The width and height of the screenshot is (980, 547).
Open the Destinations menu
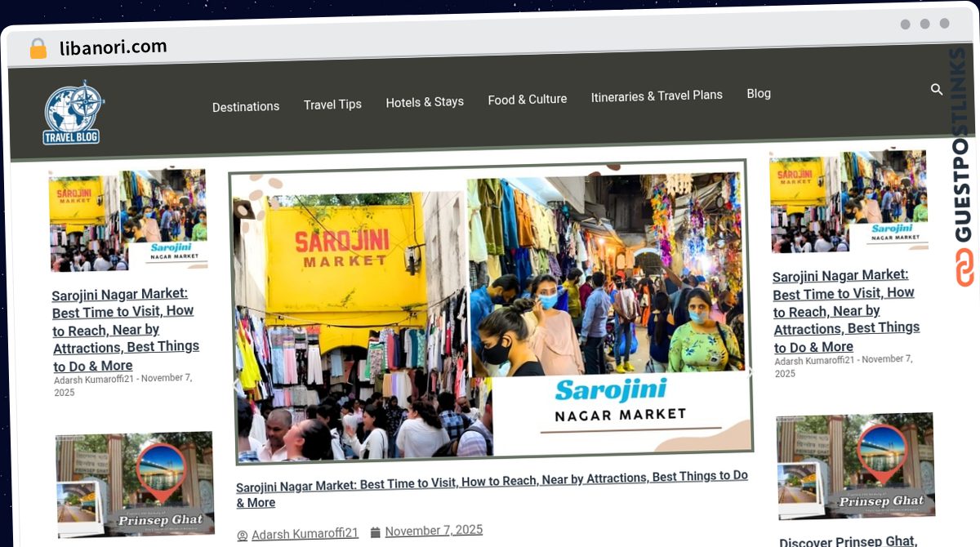click(x=246, y=106)
